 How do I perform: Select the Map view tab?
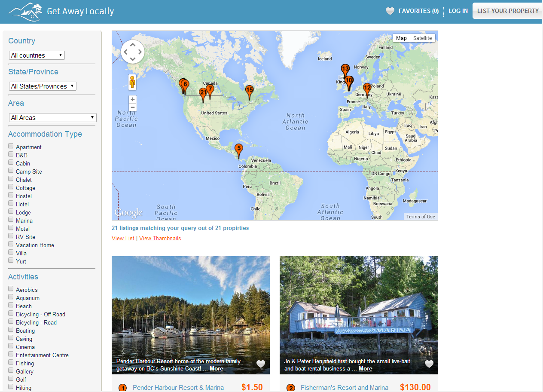[401, 38]
